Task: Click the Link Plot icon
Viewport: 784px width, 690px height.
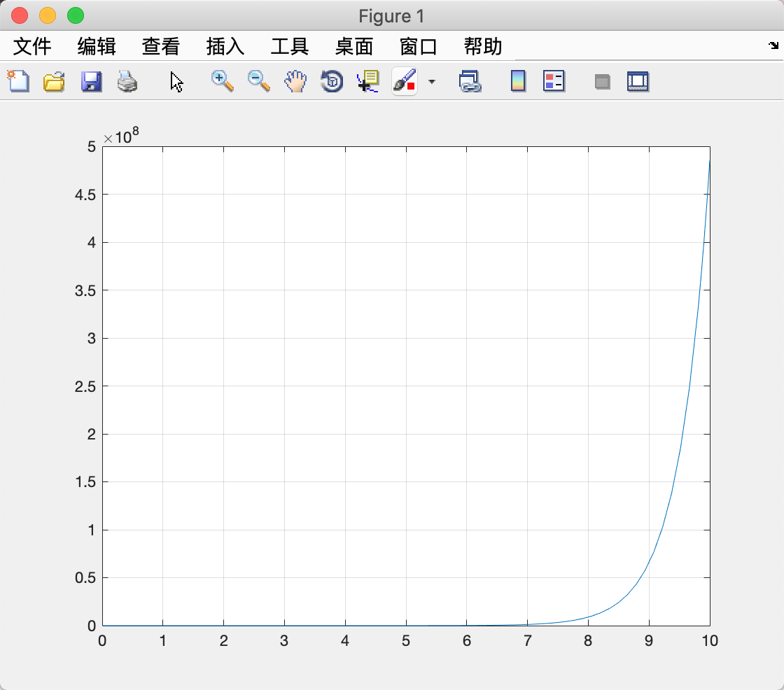Action: (x=470, y=81)
